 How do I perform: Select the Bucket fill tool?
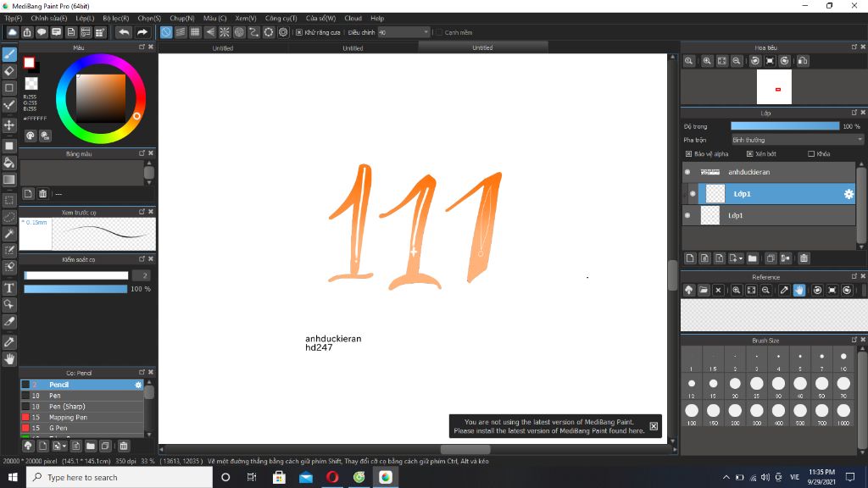(x=9, y=163)
